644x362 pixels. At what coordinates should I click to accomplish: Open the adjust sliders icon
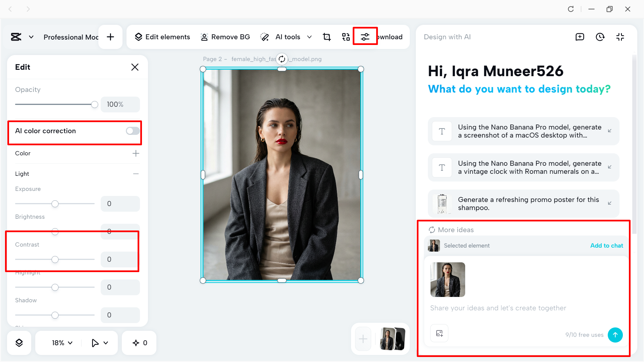coord(365,37)
